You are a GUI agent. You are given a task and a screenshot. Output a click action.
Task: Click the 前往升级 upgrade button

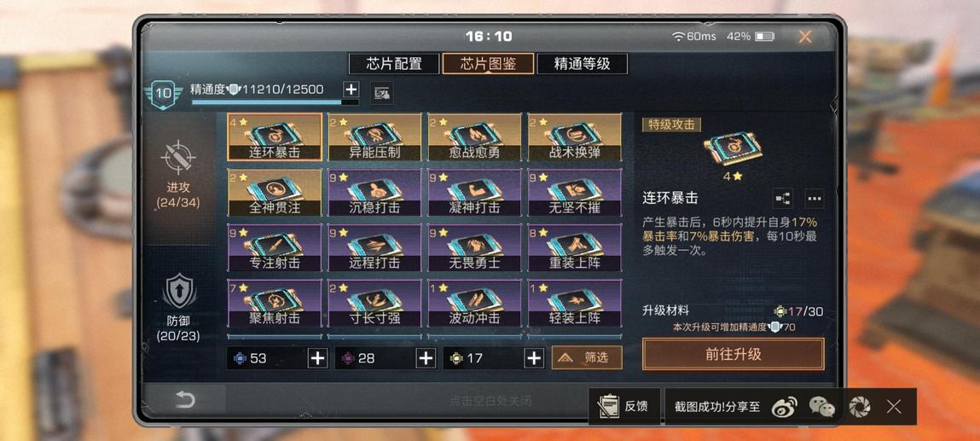click(x=734, y=354)
